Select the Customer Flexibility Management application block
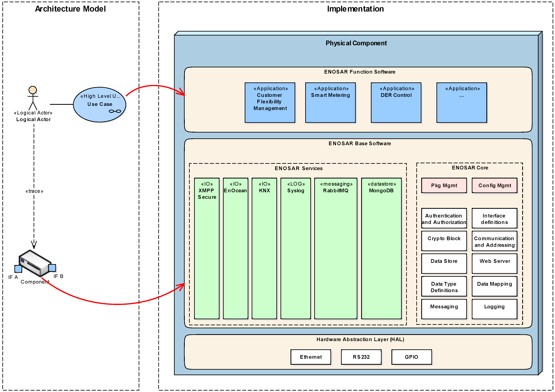Image resolution: width=555 pixels, height=392 pixels. click(270, 103)
